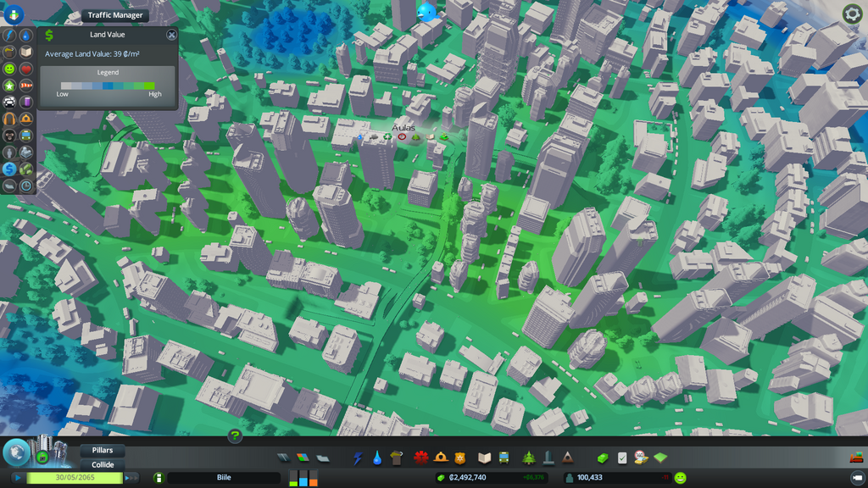Screen dimensions: 868x488
Task: Open the Policies panel checkmark icon
Action: pyautogui.click(x=622, y=458)
